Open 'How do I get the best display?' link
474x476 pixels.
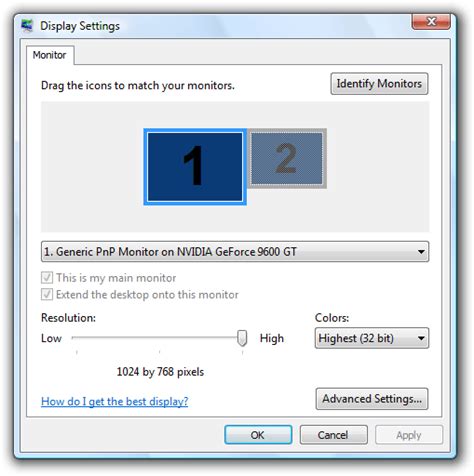click(x=114, y=401)
